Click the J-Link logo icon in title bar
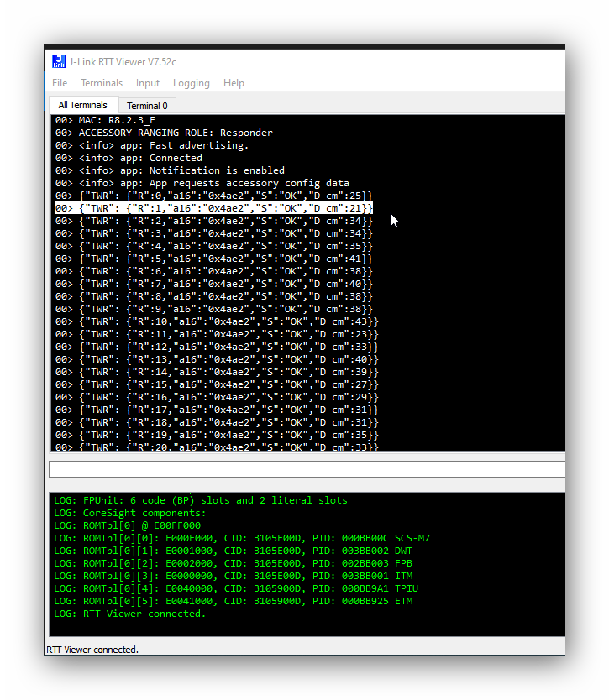Image resolution: width=609 pixels, height=700 pixels. click(59, 61)
